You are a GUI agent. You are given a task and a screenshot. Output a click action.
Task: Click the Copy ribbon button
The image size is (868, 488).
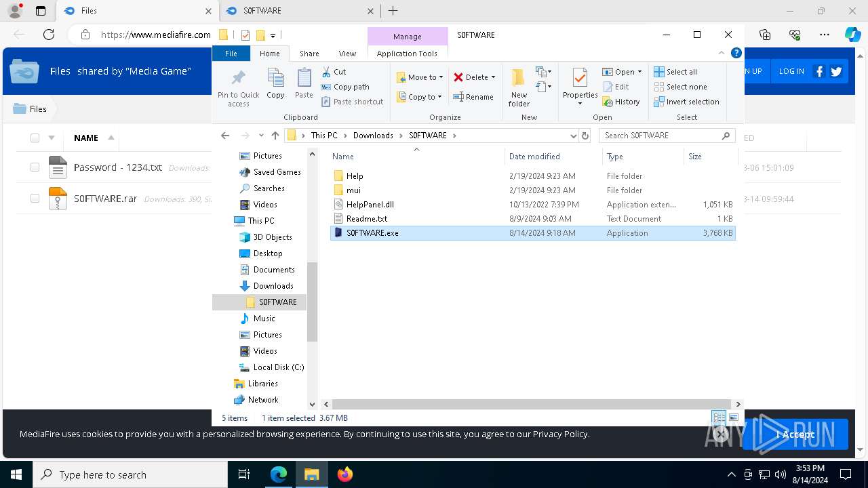tap(275, 84)
